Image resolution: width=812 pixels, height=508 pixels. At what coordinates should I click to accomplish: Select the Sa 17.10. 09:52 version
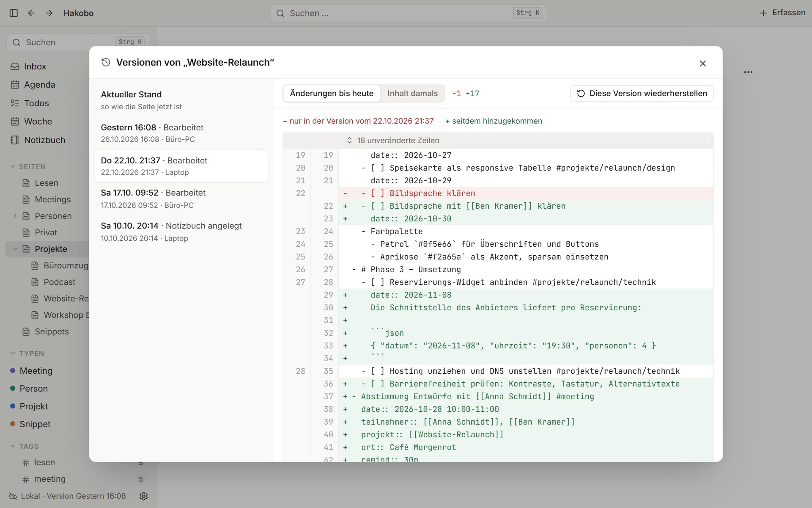coord(181,199)
